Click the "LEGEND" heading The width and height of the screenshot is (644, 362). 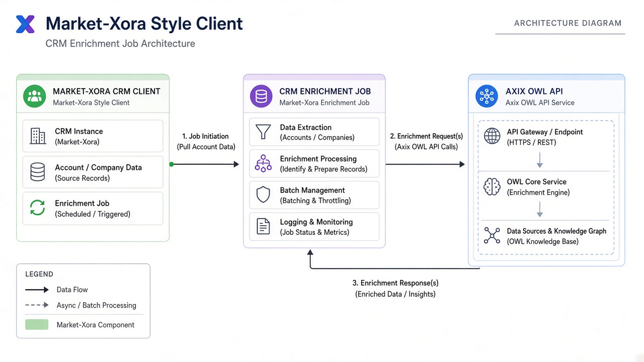click(39, 274)
